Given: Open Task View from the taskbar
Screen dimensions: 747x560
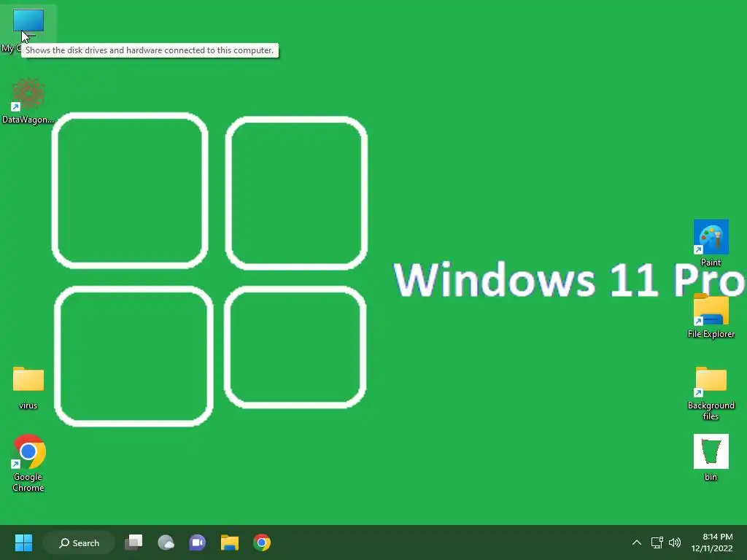Looking at the screenshot, I should [133, 542].
